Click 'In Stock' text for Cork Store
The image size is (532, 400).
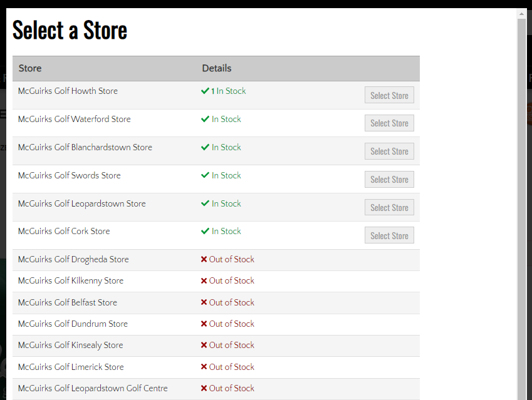click(226, 231)
